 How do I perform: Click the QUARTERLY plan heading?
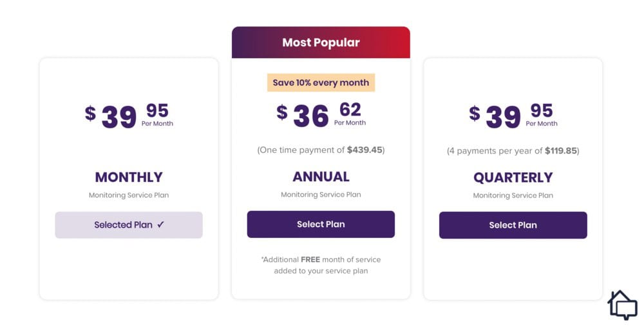[x=513, y=177]
